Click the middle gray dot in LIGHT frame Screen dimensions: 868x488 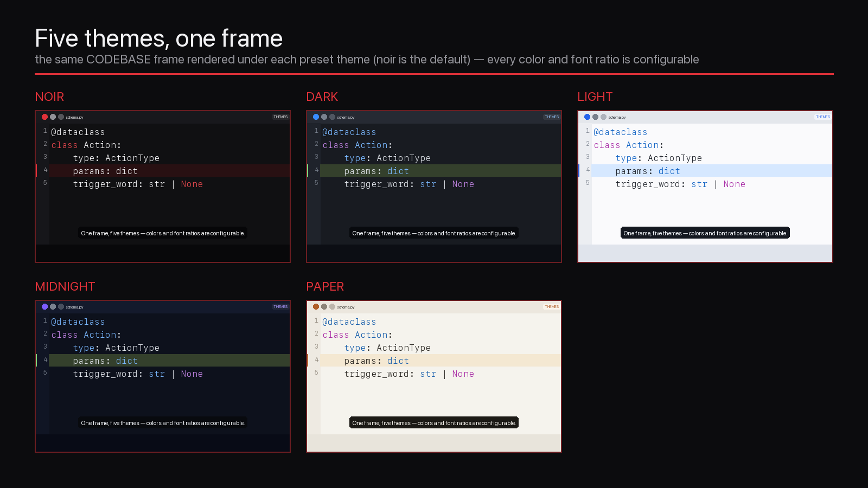pyautogui.click(x=595, y=117)
